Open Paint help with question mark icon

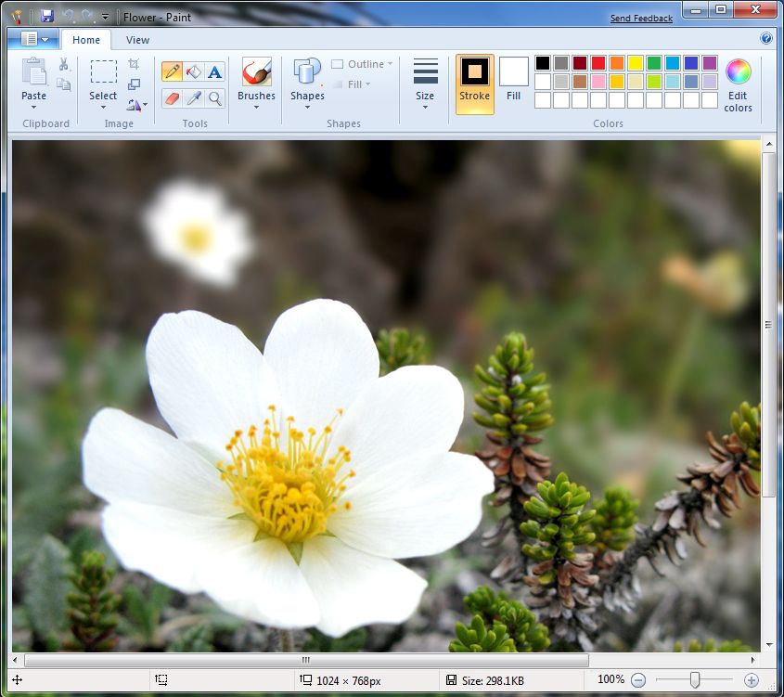click(766, 39)
